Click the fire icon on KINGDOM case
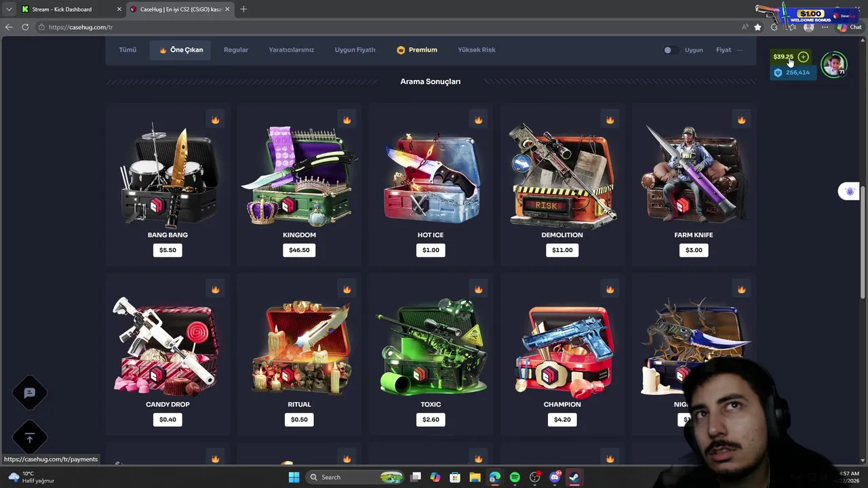 pyautogui.click(x=347, y=120)
